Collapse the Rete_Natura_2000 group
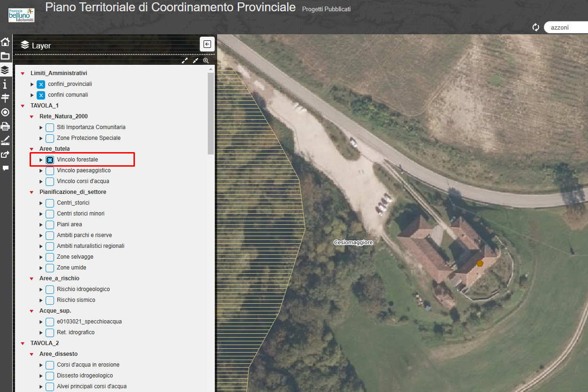The height and width of the screenshot is (392, 588). [31, 117]
